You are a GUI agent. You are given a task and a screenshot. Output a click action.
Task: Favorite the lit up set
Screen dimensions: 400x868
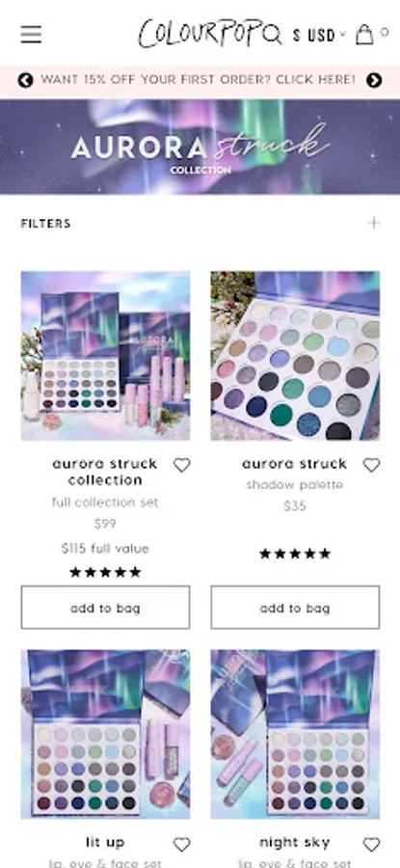pyautogui.click(x=181, y=844)
